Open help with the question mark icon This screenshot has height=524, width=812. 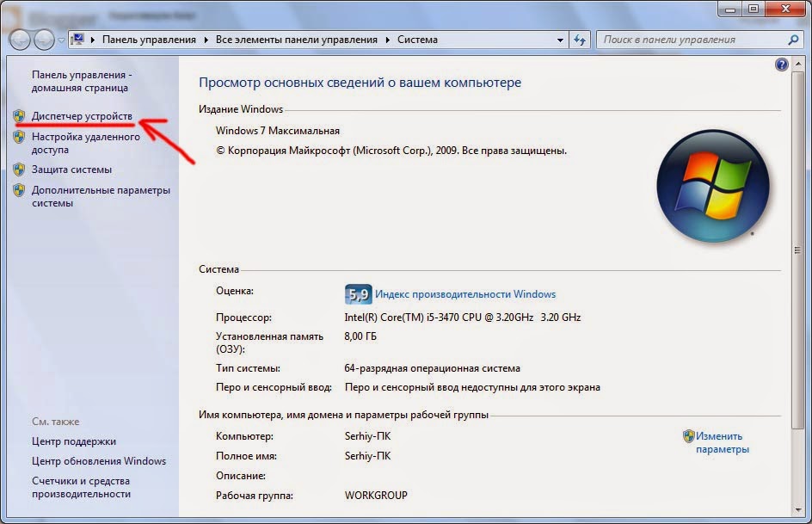pos(781,65)
